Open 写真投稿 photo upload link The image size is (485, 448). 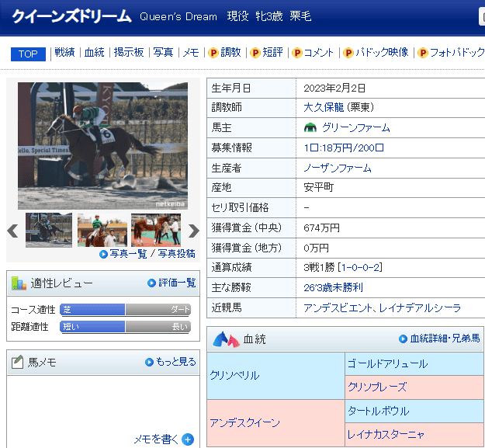tap(177, 254)
